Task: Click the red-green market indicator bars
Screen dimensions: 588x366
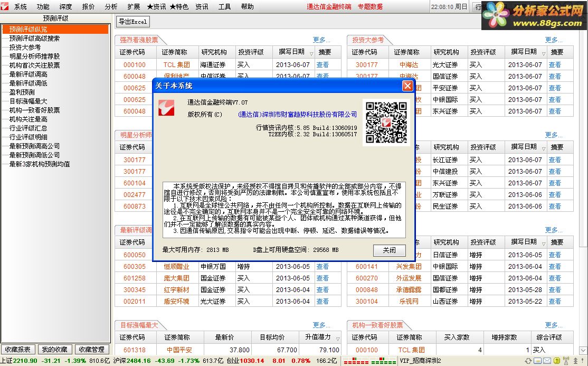Action: 370,361
